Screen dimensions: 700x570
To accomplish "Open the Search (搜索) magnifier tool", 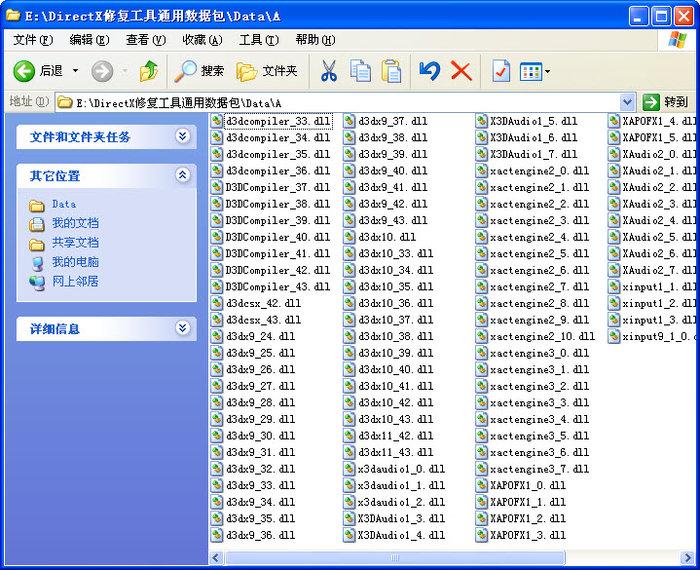I will click(199, 71).
